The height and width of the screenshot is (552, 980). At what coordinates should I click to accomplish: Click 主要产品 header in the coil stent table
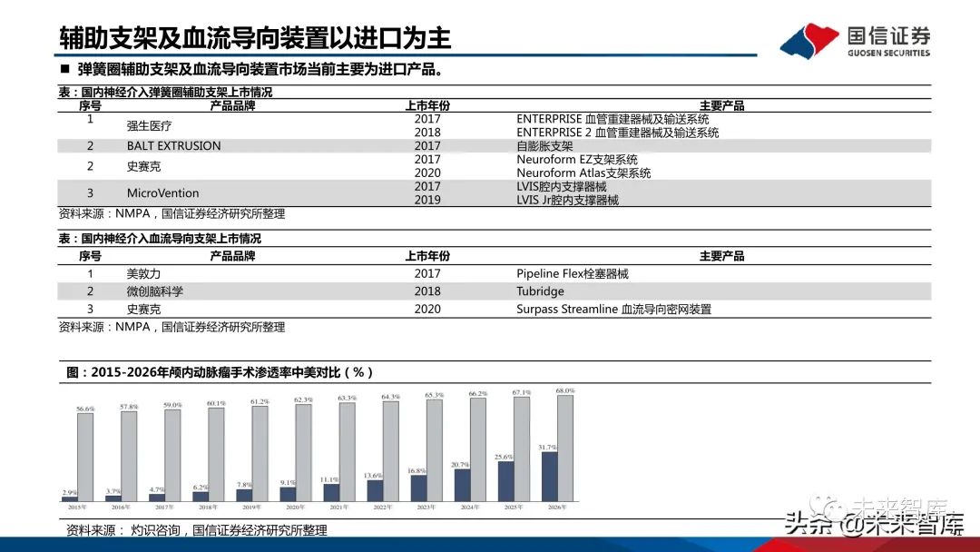click(x=722, y=105)
